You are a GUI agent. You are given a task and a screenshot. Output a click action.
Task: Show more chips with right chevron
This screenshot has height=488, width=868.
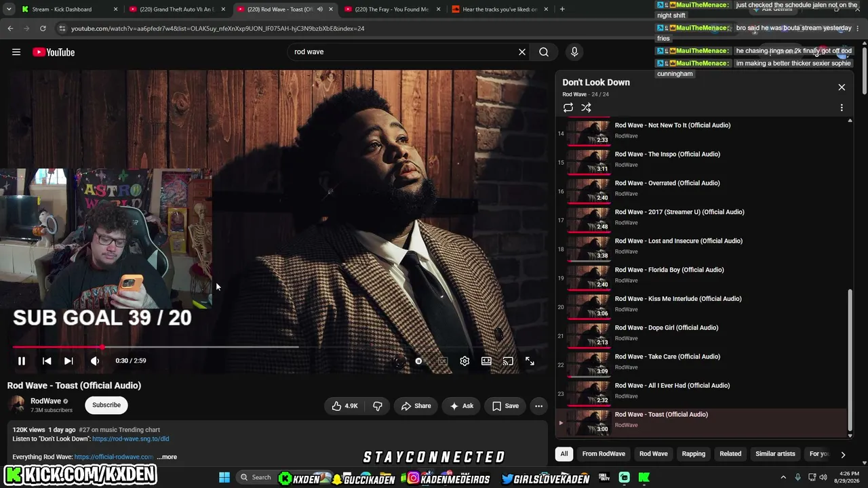tap(843, 455)
